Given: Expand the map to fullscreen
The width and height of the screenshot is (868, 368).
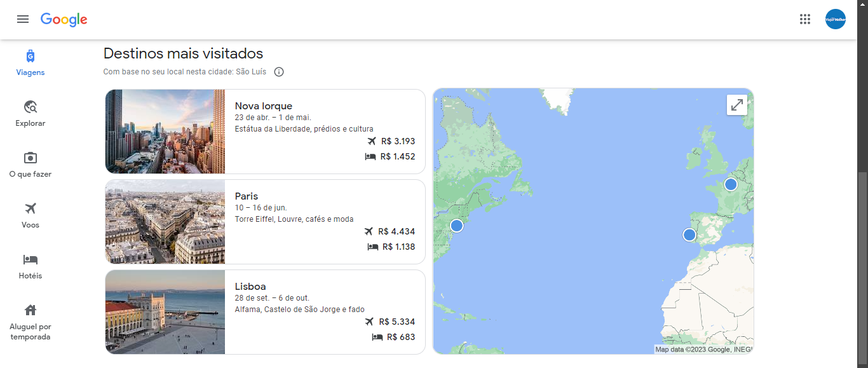Looking at the screenshot, I should point(736,104).
